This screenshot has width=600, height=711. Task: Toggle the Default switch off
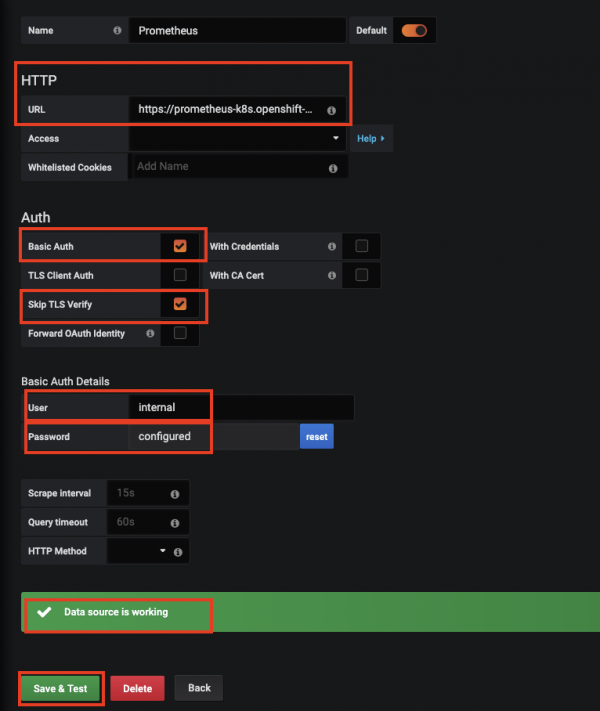coord(414,31)
